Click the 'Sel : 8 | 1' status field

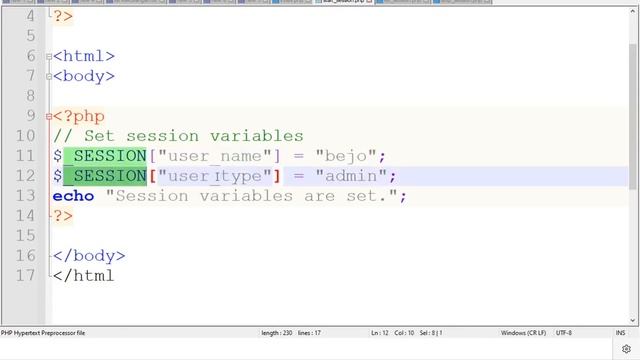tap(431, 333)
